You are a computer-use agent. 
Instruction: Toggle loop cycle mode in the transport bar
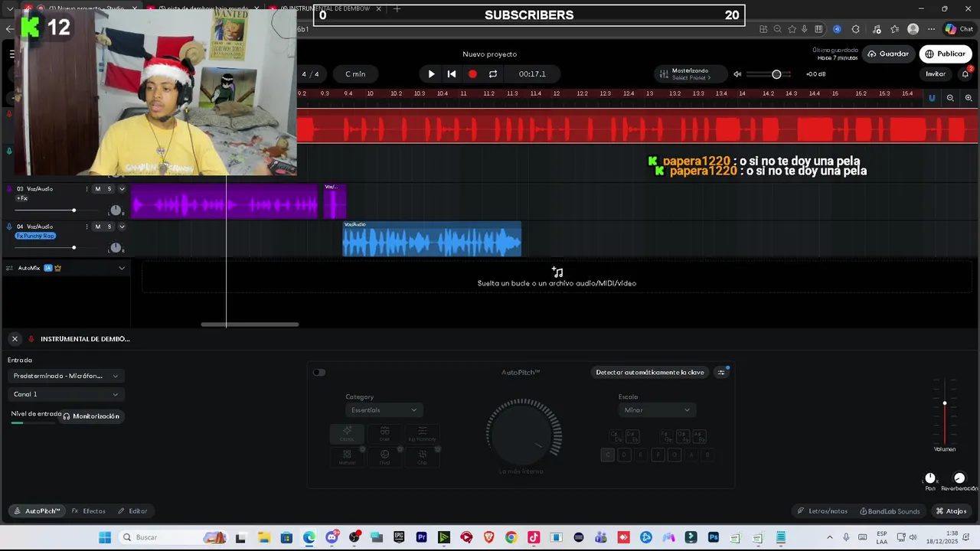tap(493, 74)
